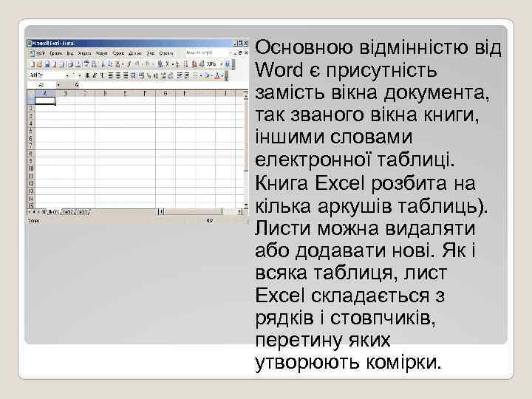The height and width of the screenshot is (399, 532).
Task: Toggle Center alignment button
Action: point(118,75)
